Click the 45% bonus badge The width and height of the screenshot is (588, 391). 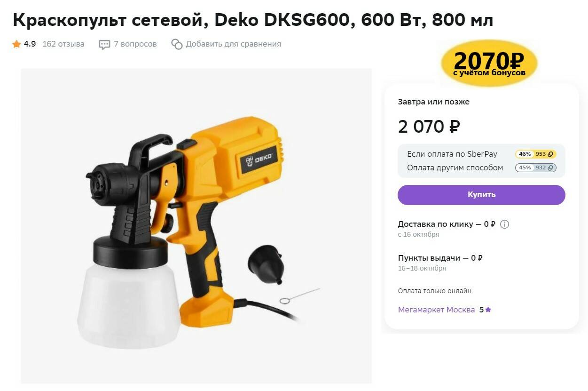click(525, 168)
